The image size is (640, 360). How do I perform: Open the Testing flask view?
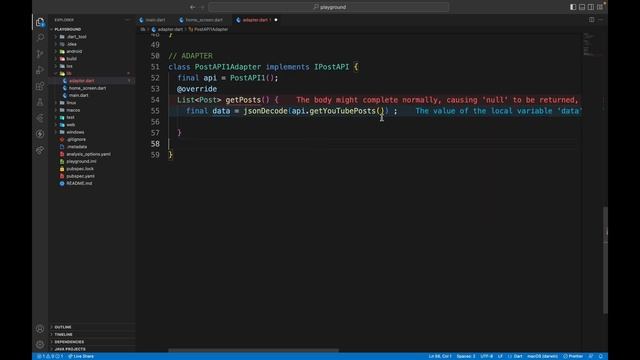(x=40, y=102)
